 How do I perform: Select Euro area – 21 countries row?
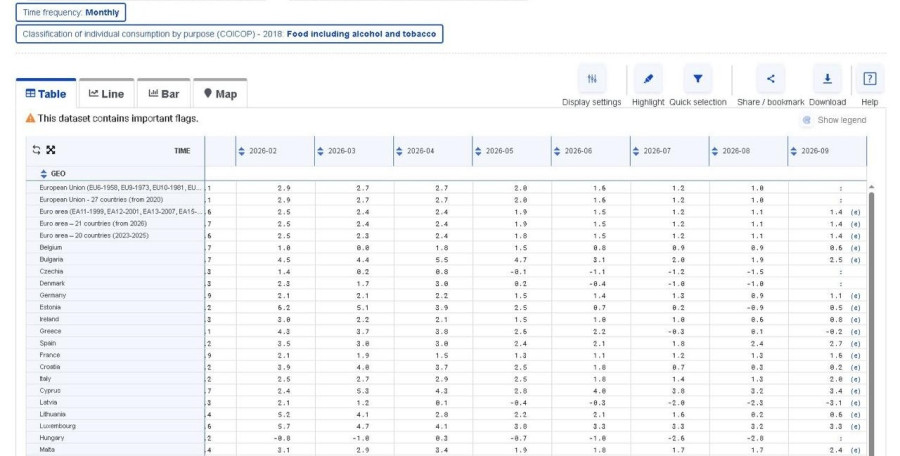(93, 223)
